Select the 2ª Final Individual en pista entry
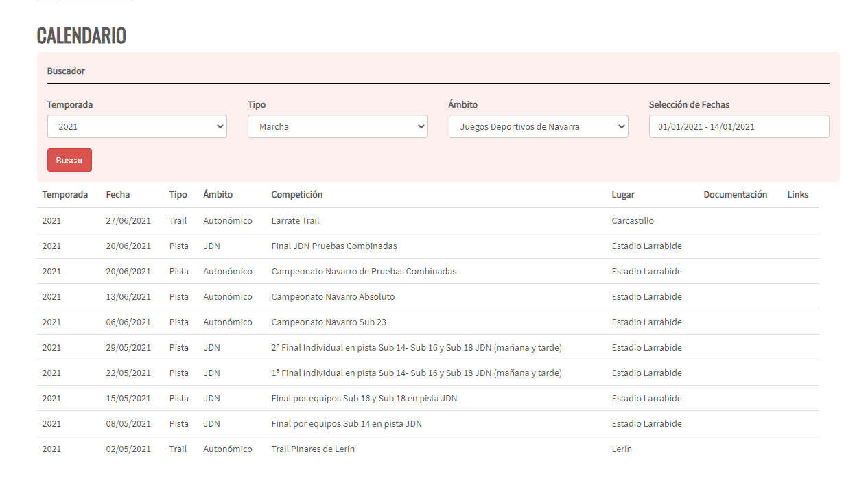Viewport: 868px width, 481px height. (416, 348)
